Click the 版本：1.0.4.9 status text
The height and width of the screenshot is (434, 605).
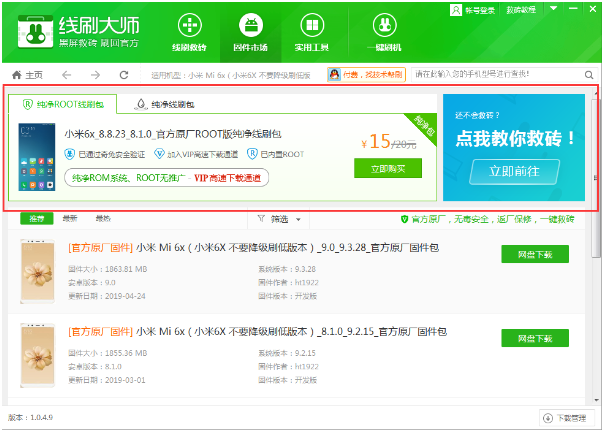pyautogui.click(x=30, y=417)
